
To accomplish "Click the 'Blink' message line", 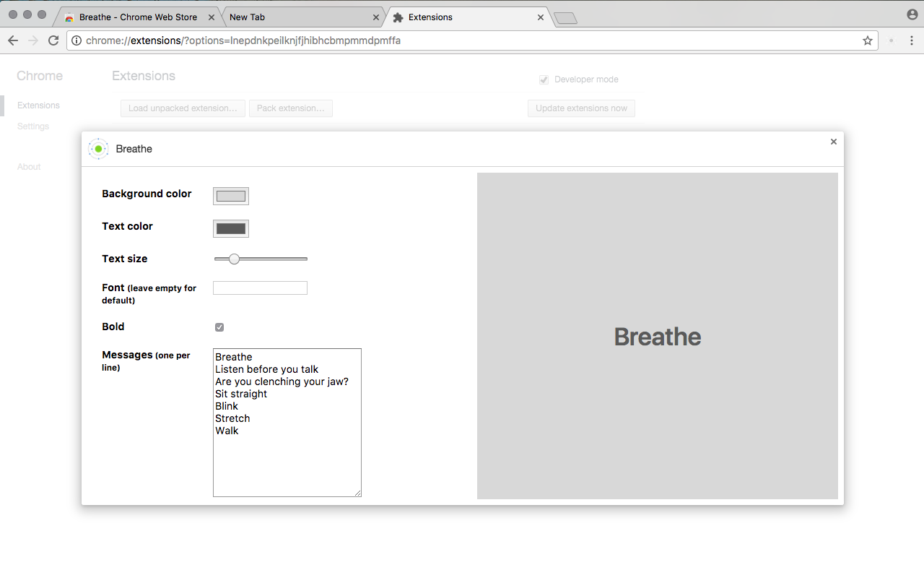I will (227, 406).
